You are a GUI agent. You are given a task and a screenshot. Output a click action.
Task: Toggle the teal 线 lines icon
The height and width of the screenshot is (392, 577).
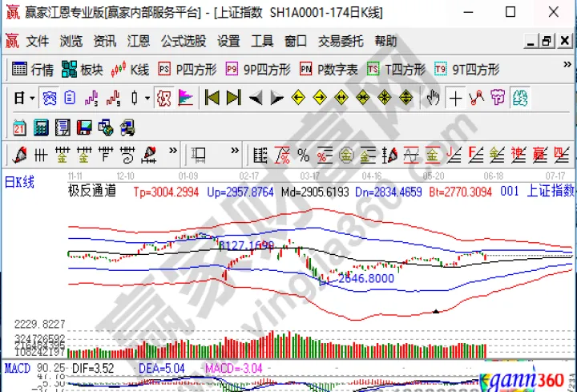click(520, 99)
